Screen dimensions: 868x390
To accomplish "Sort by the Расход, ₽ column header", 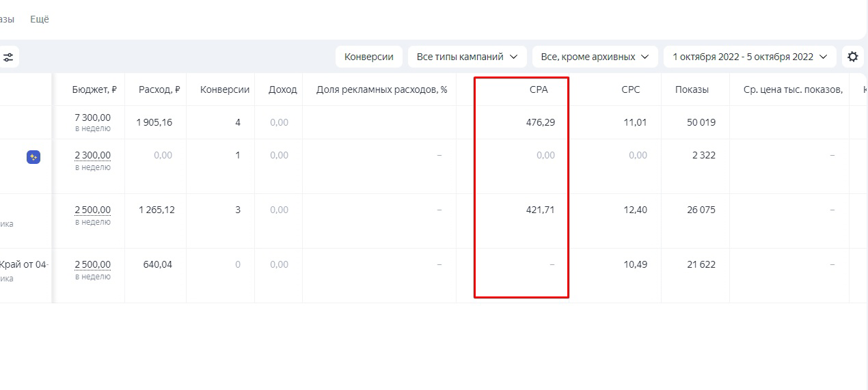I will (159, 89).
